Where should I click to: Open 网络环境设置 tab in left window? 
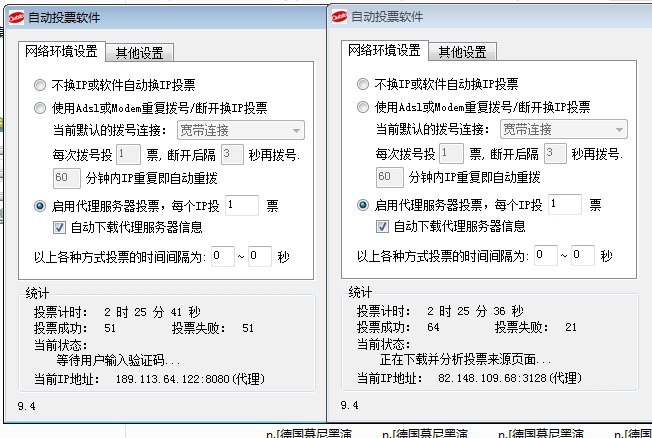[x=61, y=51]
